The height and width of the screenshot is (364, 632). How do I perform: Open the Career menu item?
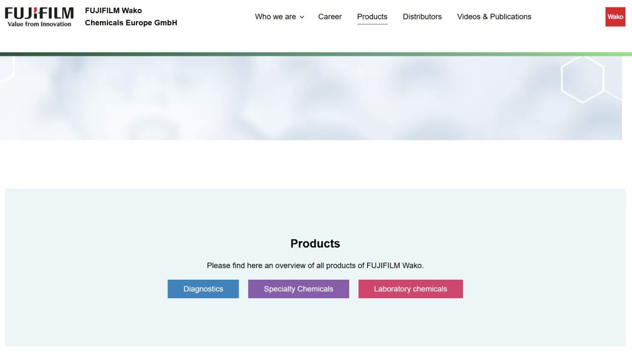tap(330, 17)
